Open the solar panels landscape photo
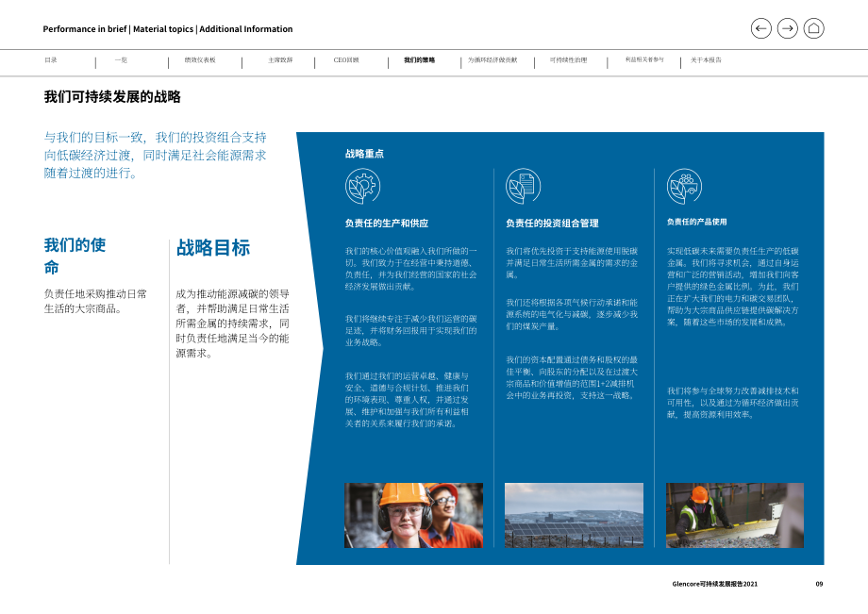 point(574,516)
